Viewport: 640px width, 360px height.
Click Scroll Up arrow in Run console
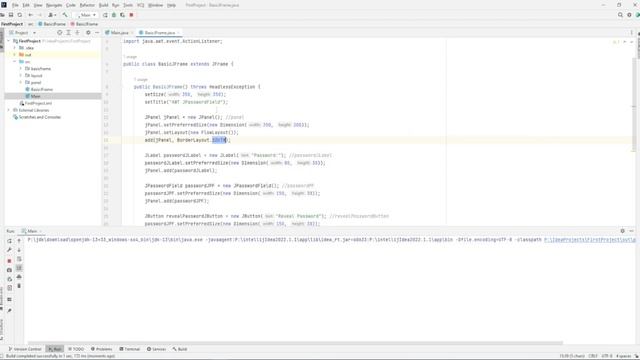19,241
